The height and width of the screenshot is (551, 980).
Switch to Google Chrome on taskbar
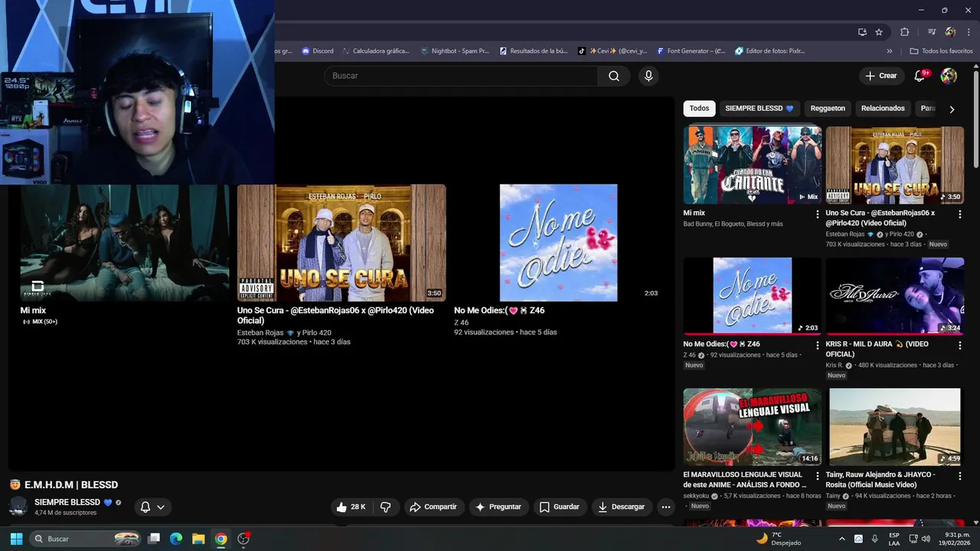tap(220, 539)
